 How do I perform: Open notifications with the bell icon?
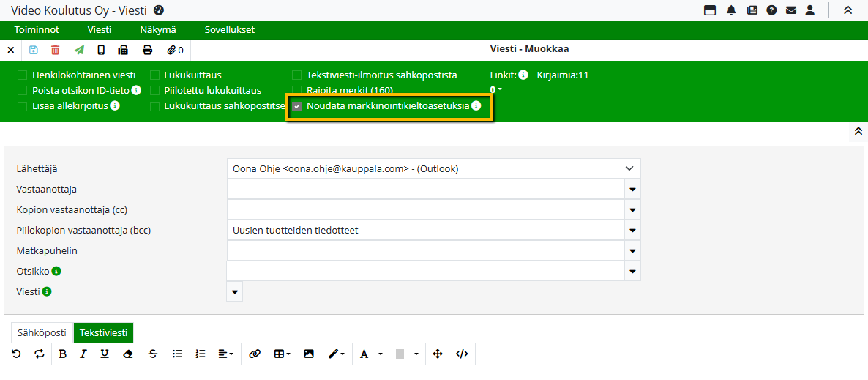(730, 10)
